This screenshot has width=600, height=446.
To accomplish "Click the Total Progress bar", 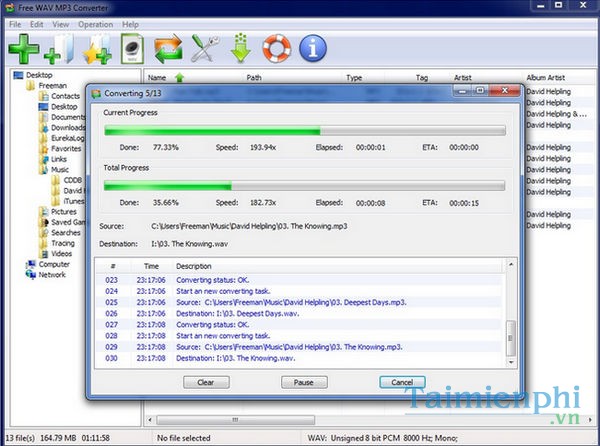I will pyautogui.click(x=305, y=186).
